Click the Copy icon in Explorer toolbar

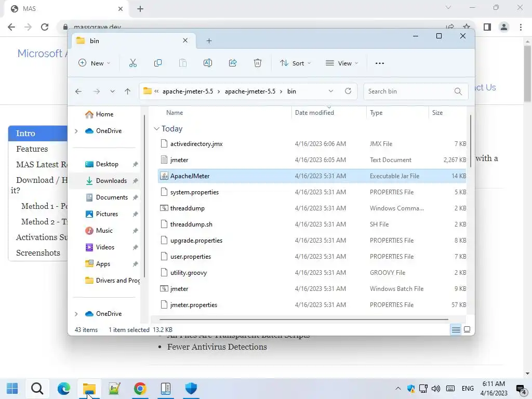[158, 63]
